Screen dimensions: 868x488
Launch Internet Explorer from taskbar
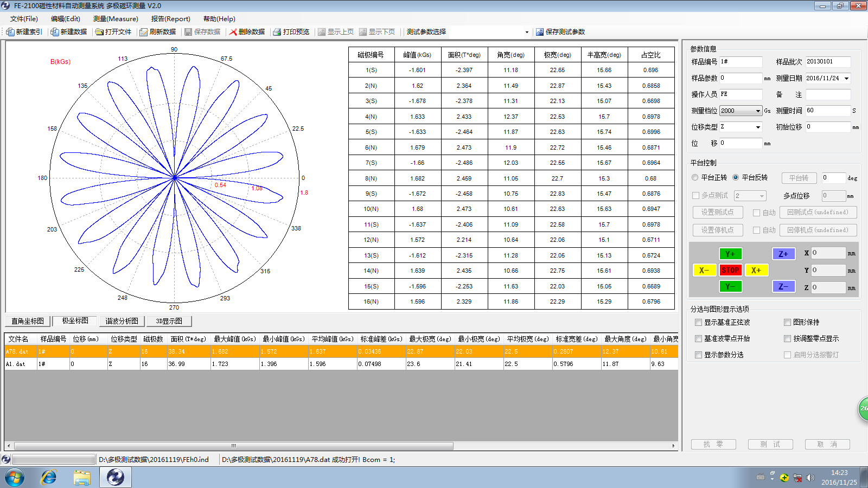[x=49, y=477]
